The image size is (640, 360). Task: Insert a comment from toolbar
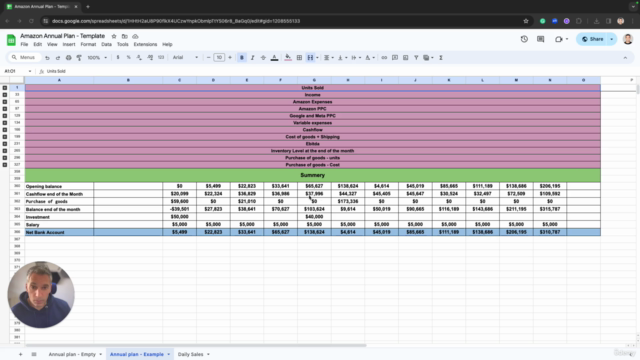(395, 58)
